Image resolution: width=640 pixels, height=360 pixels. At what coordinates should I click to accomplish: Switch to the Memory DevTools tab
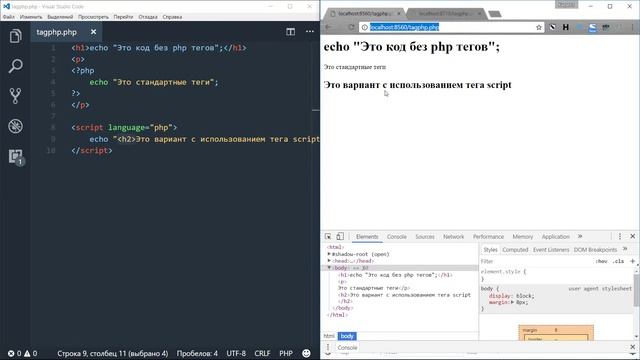pyautogui.click(x=522, y=237)
